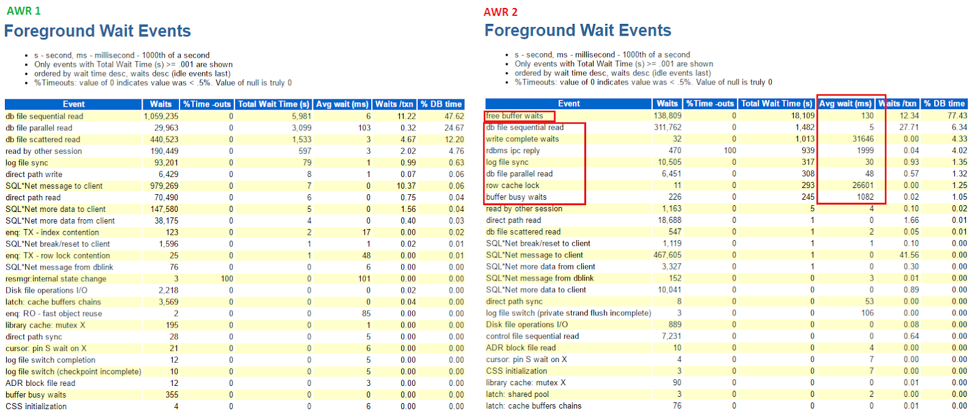Click the % DB time header in AWR 1 table

(441, 104)
